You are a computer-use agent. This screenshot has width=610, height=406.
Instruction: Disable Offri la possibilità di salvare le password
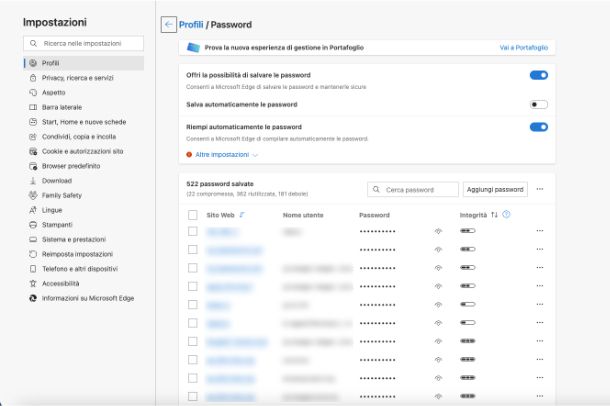click(539, 75)
